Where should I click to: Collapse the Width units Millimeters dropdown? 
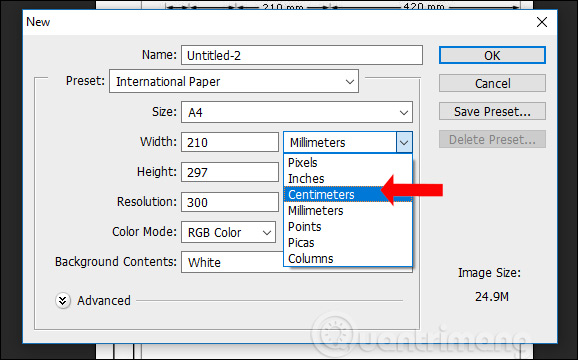click(x=404, y=142)
